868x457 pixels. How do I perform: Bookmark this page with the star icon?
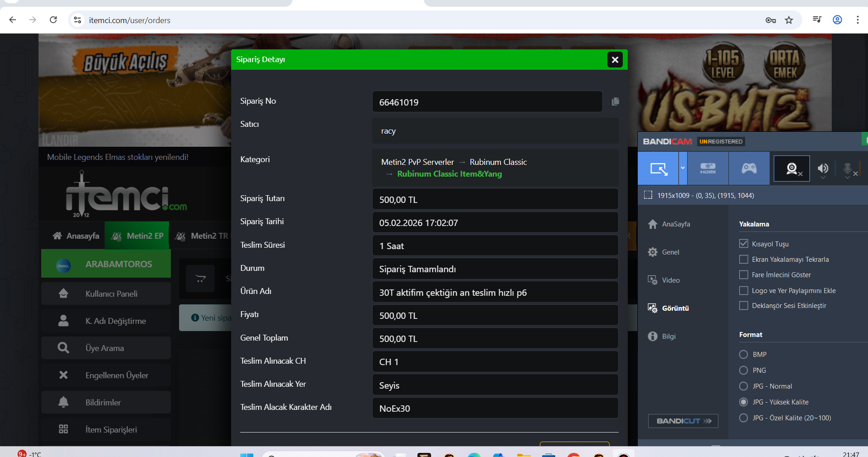(x=789, y=20)
